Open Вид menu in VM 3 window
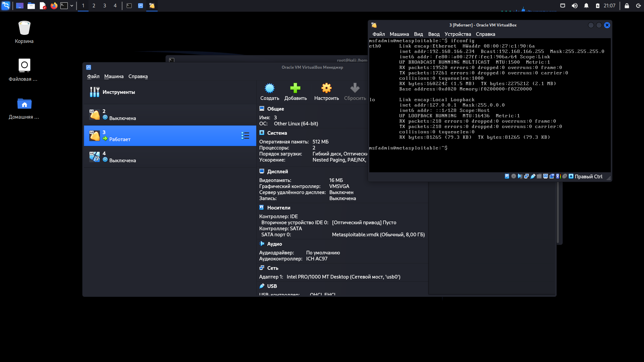Screen dimensions: 644x362 [418, 34]
